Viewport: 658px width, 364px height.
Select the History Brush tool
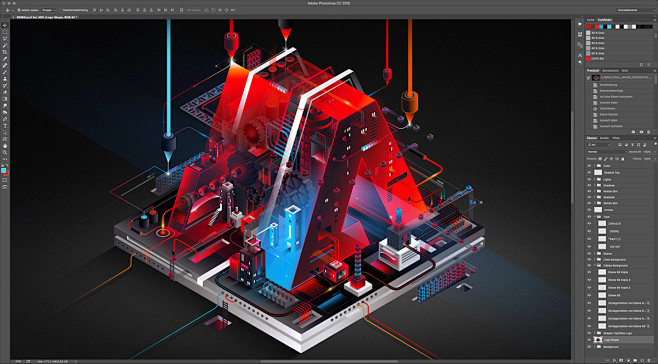coord(5,86)
